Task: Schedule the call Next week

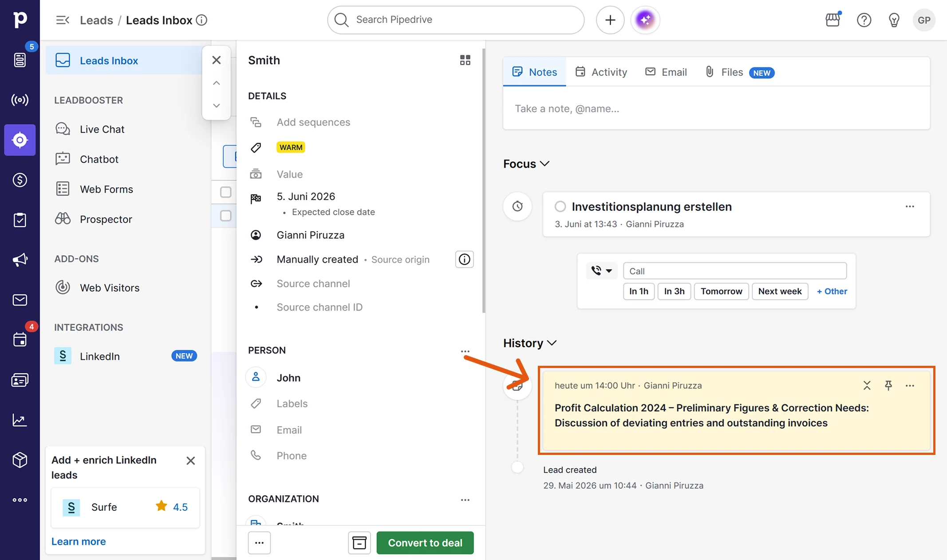Action: point(780,291)
